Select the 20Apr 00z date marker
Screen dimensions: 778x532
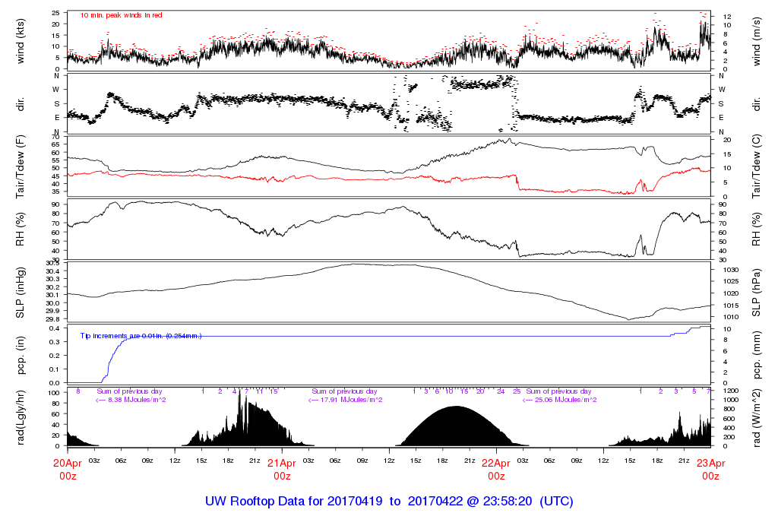click(68, 470)
